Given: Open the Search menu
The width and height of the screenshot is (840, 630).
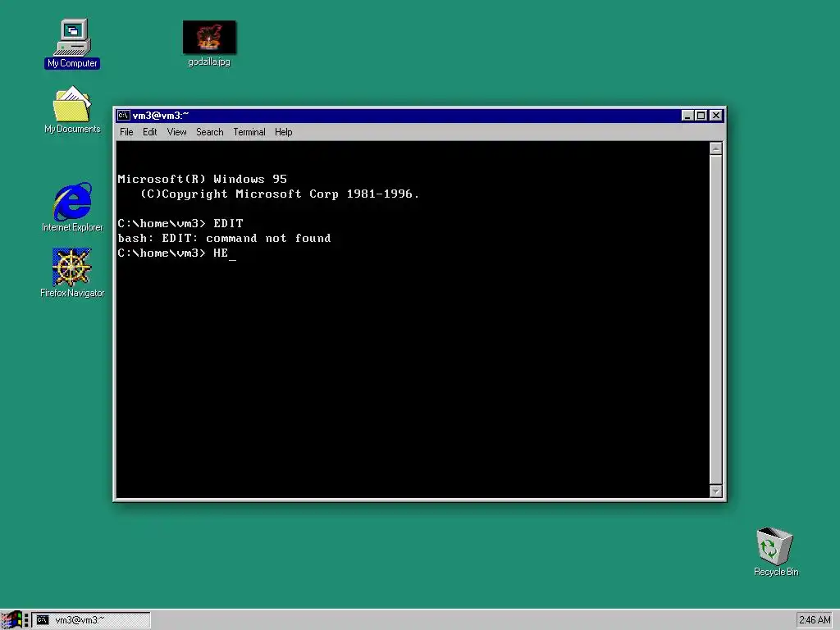Looking at the screenshot, I should 209,132.
